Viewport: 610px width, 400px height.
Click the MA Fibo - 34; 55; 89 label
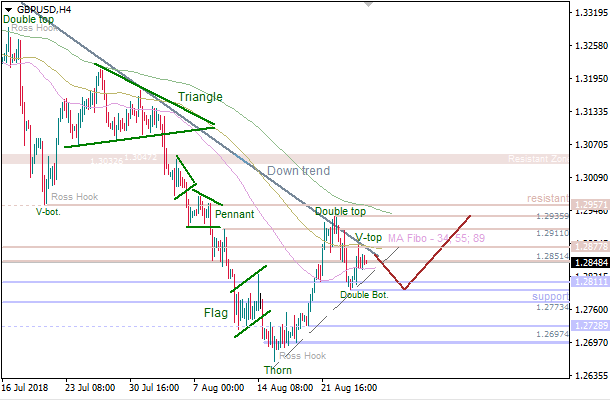pyautogui.click(x=438, y=238)
